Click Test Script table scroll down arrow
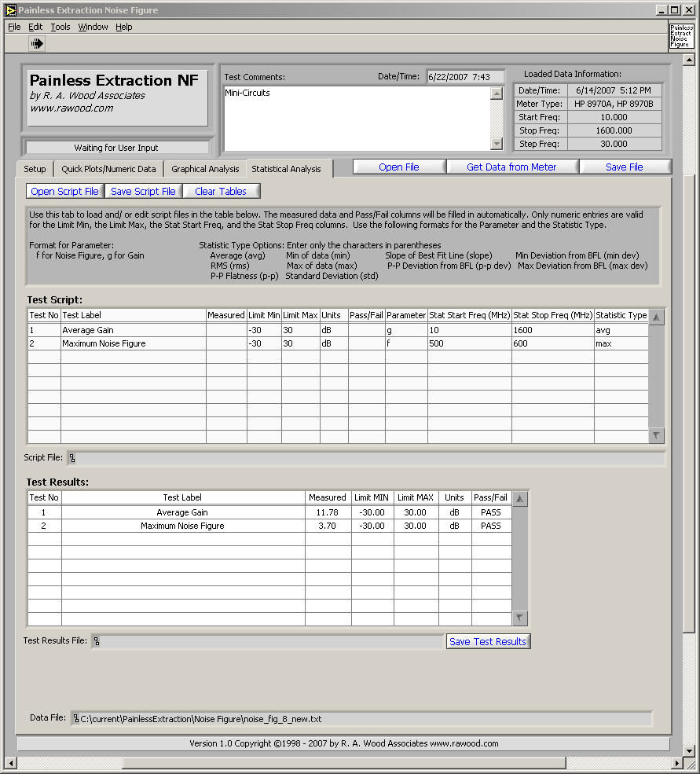This screenshot has height=774, width=700. [656, 435]
